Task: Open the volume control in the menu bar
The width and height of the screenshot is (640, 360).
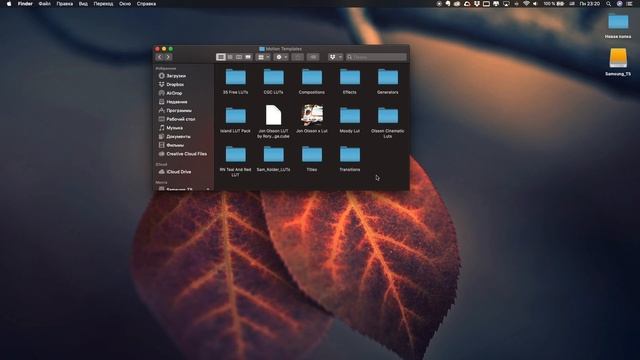Action: (x=535, y=4)
